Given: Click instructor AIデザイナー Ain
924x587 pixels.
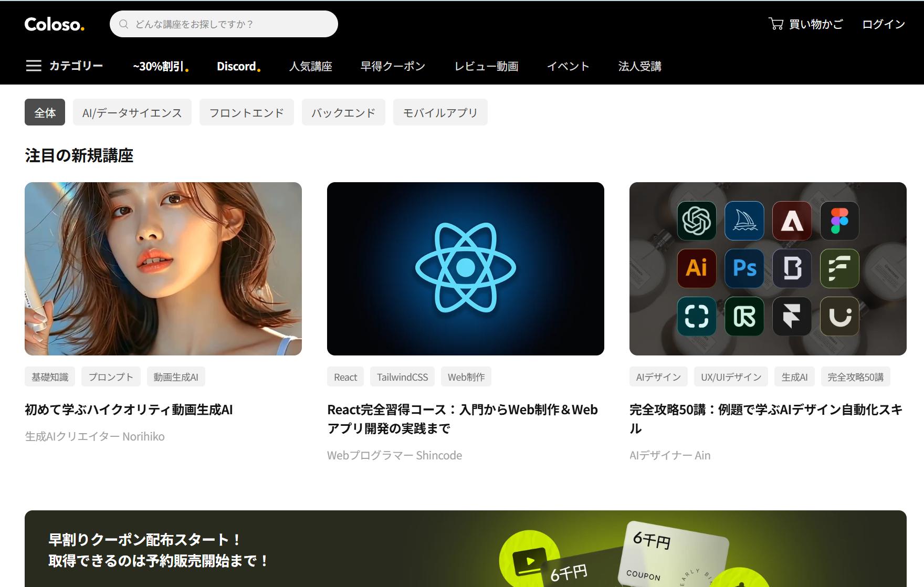Looking at the screenshot, I should click(x=670, y=455).
